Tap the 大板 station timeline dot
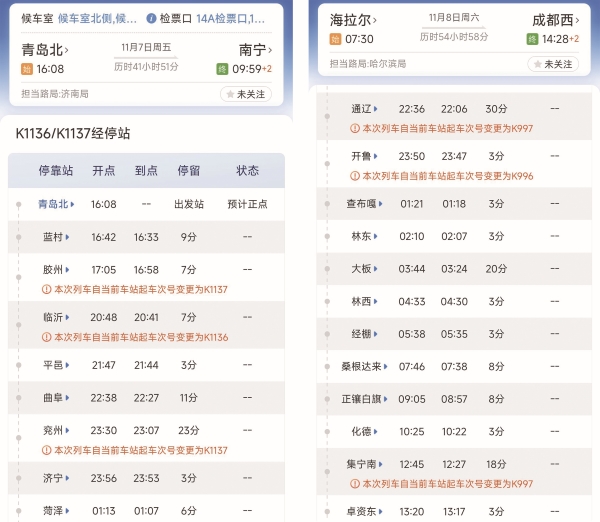The height and width of the screenshot is (522, 600). point(328,269)
